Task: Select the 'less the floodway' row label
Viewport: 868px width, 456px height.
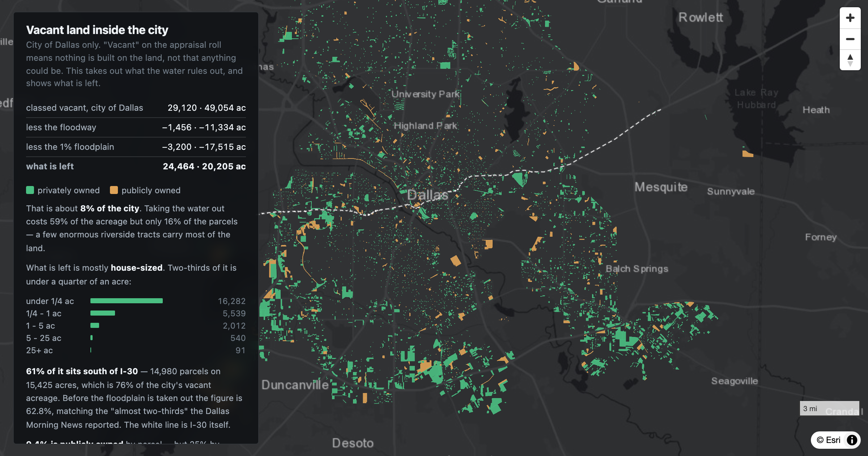Action: [61, 127]
